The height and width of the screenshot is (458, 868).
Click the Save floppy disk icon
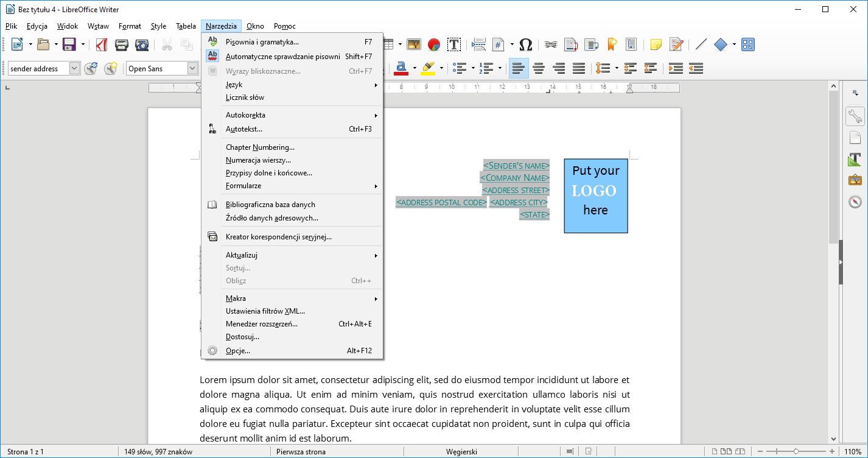tap(69, 44)
